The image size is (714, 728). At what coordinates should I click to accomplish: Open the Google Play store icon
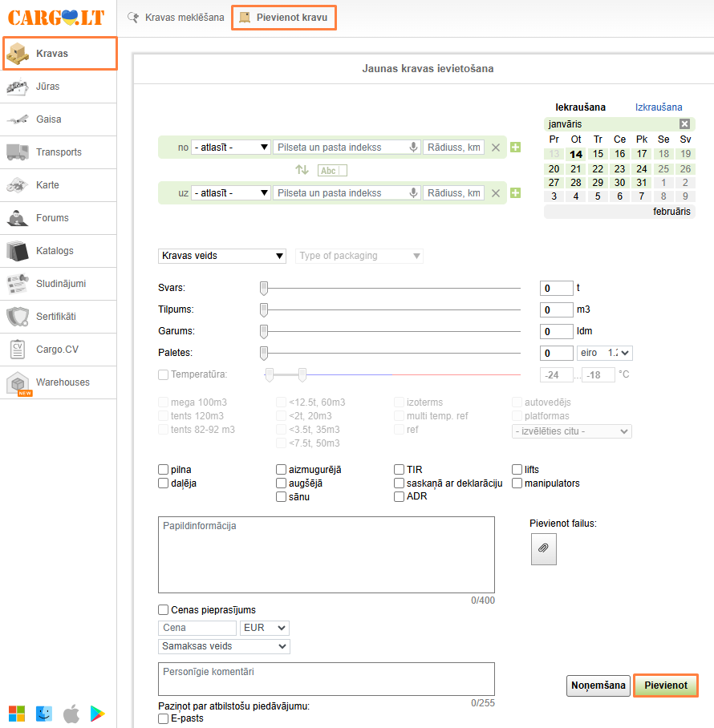pyautogui.click(x=98, y=713)
